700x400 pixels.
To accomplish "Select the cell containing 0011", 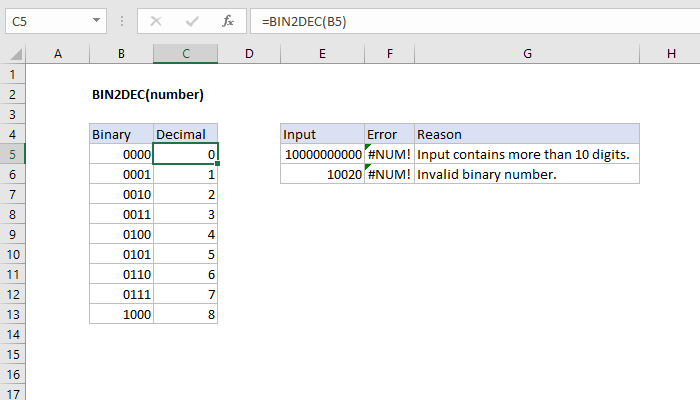I will (x=121, y=214).
